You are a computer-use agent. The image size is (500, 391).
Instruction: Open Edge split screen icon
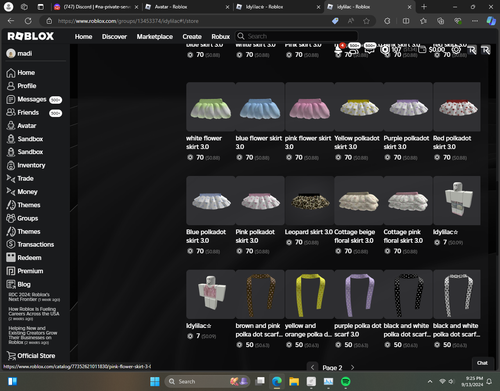[406, 21]
